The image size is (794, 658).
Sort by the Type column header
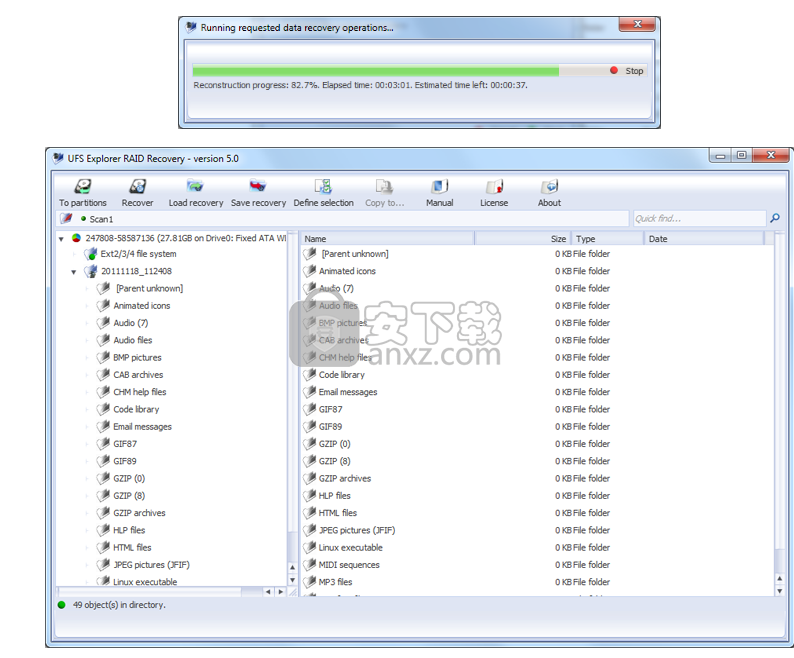(x=607, y=239)
